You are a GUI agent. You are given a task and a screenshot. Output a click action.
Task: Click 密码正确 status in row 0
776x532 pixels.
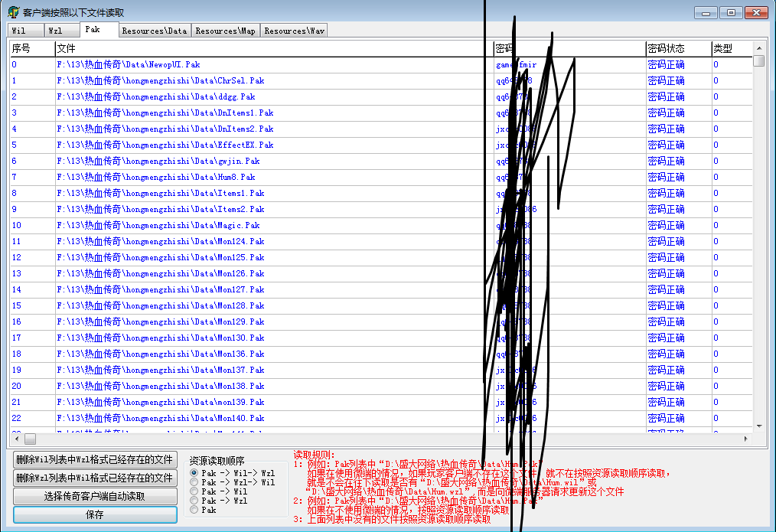coord(666,65)
